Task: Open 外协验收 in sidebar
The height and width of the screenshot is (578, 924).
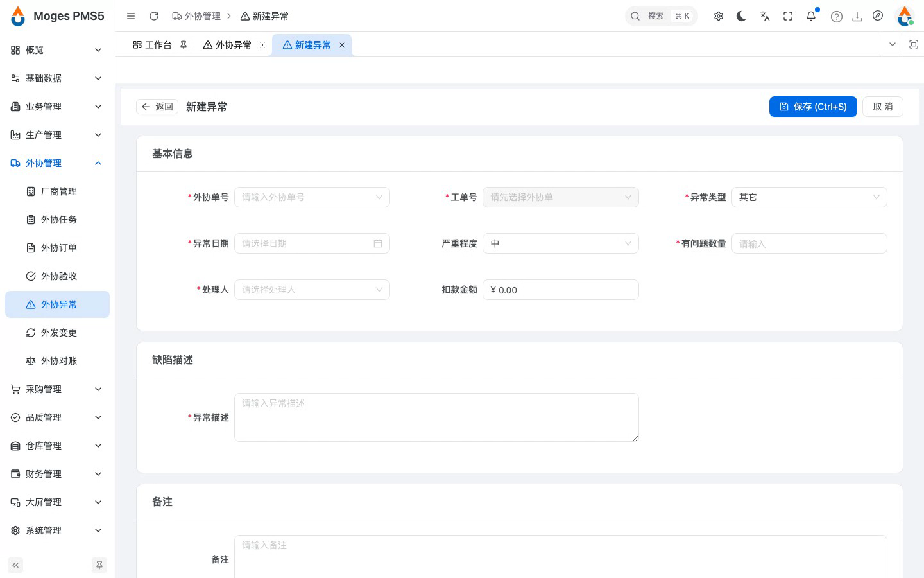Action: click(x=57, y=276)
